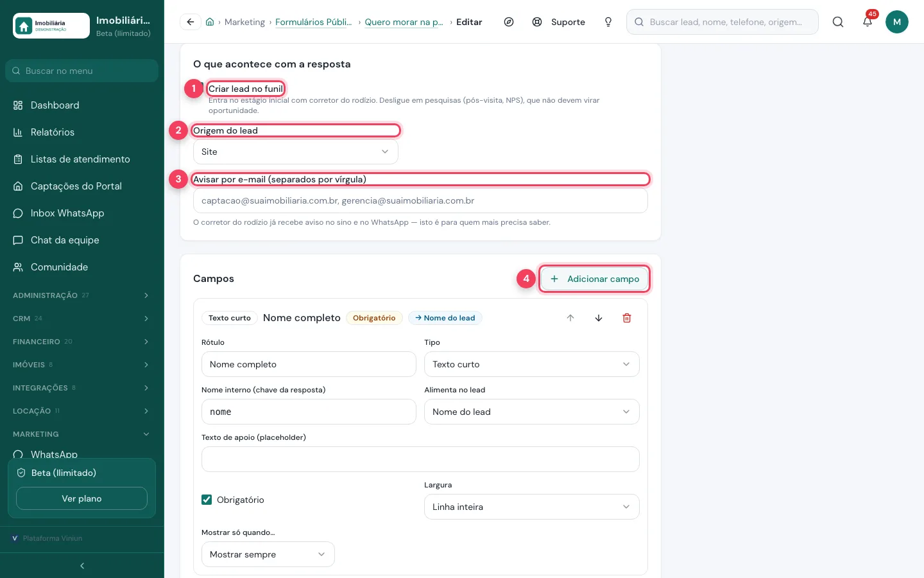The width and height of the screenshot is (924, 578).
Task: Collapse the MARKETING sidebar section
Action: (x=82, y=434)
